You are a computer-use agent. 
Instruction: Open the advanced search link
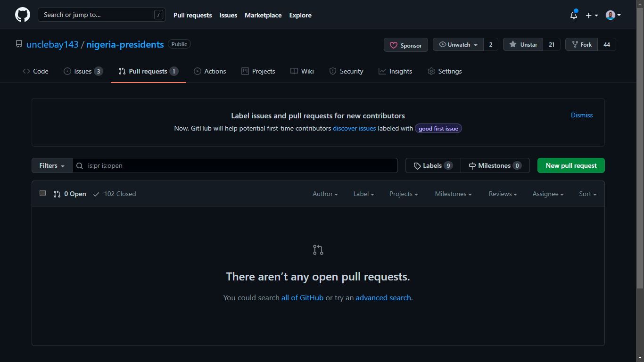coord(383,297)
